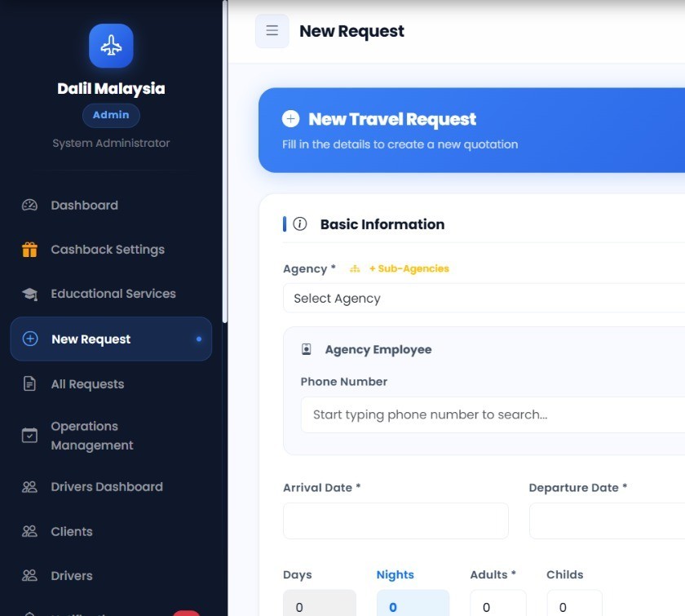Click the Departure Date field
The image size is (685, 616).
608,521
